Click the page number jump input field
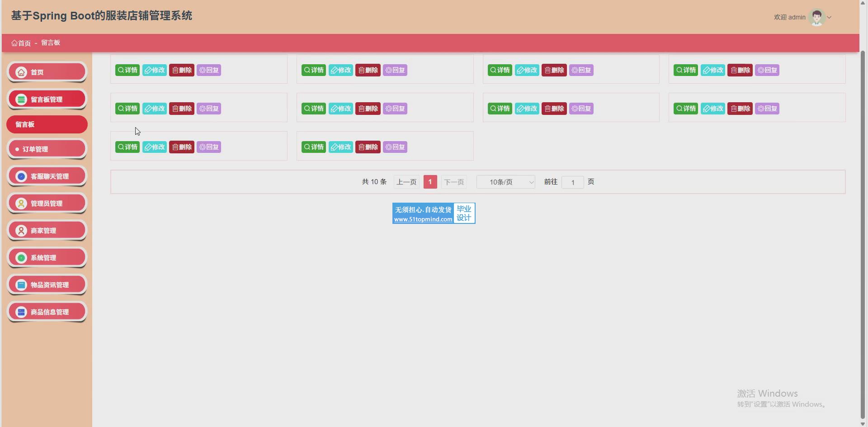Viewport: 868px width, 427px height. [x=572, y=182]
